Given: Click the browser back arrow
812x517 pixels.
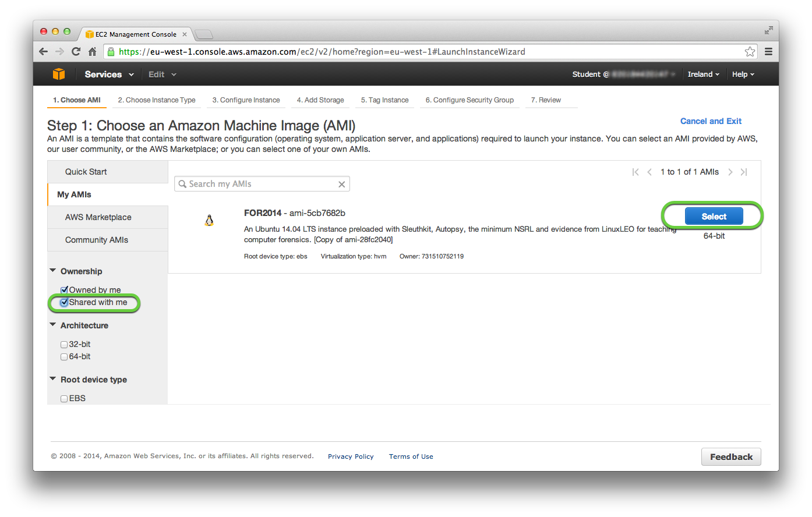Looking at the screenshot, I should [x=44, y=51].
